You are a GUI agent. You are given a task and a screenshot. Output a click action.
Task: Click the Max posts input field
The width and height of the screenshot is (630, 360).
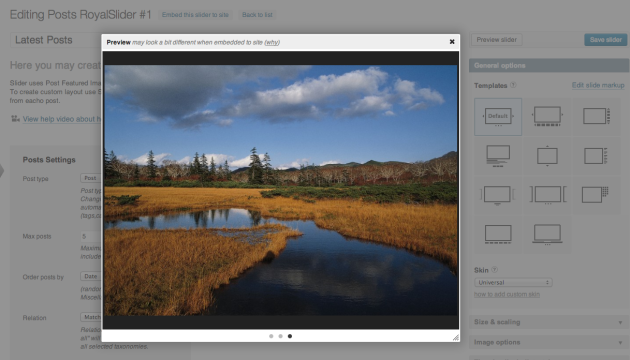[91, 236]
